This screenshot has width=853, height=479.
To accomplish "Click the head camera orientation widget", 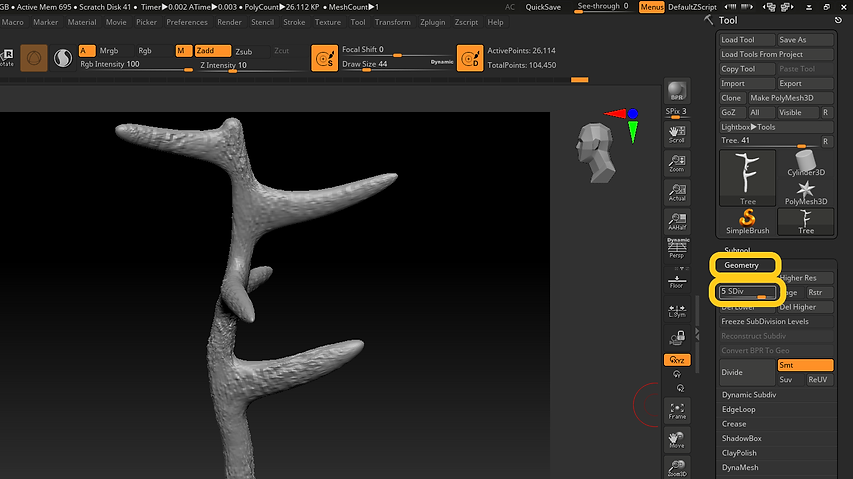I will [595, 152].
